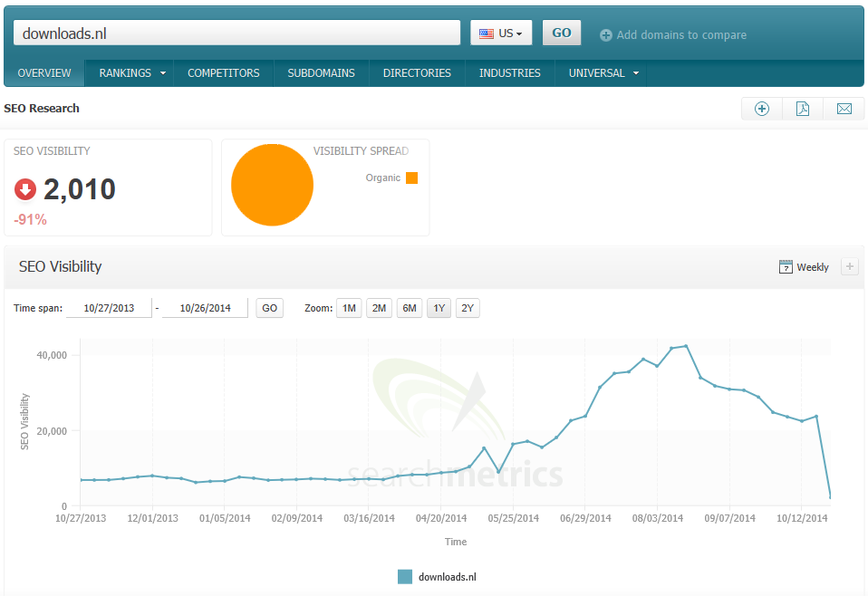
Task: Click the domain search field downloads.nl
Action: 236,33
